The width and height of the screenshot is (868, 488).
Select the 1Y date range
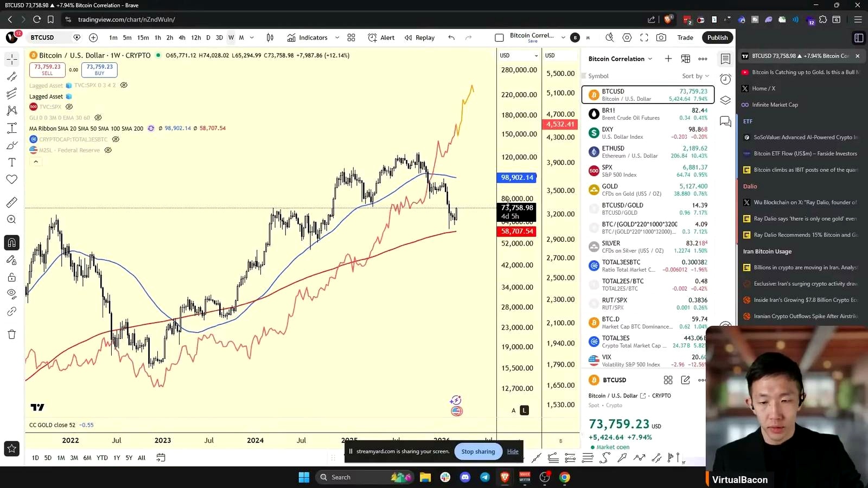(117, 458)
